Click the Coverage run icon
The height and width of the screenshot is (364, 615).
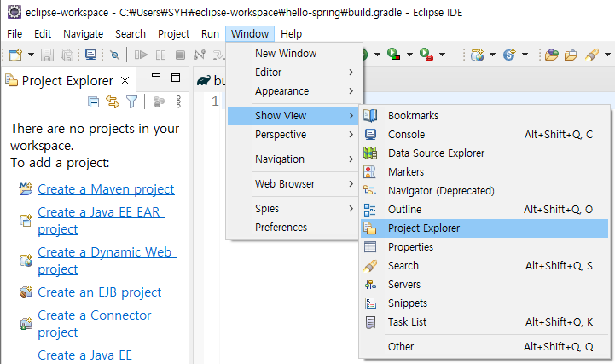pos(393,54)
